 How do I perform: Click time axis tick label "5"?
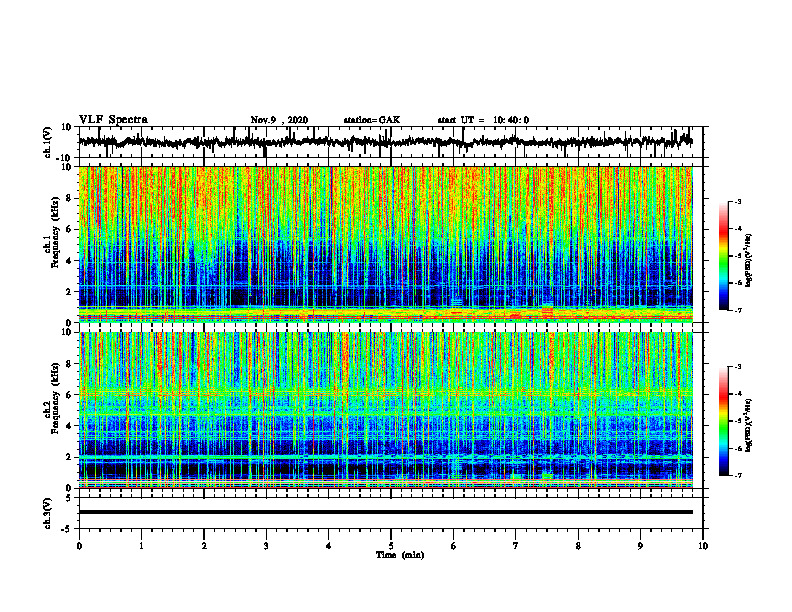click(391, 546)
